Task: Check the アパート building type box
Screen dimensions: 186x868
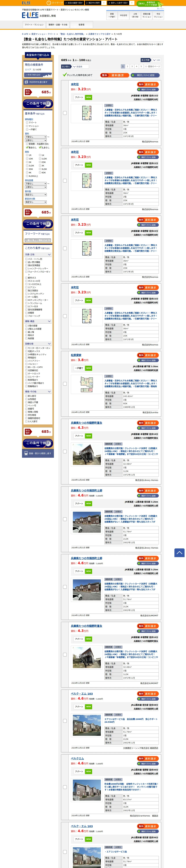Action: pos(27,123)
